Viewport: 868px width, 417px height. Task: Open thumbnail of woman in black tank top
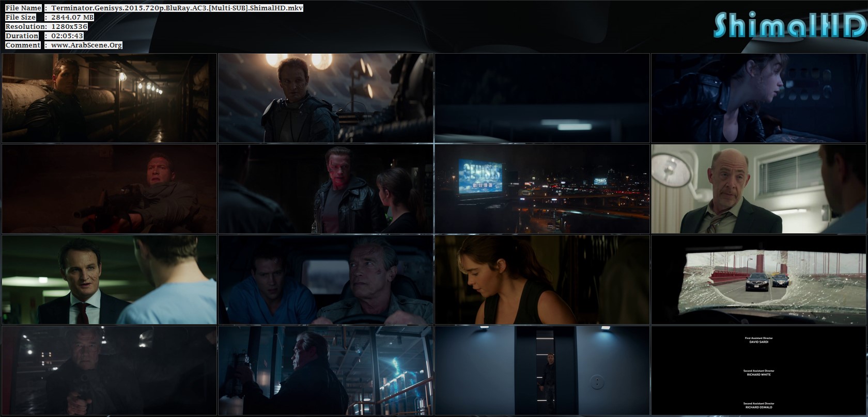[541, 280]
